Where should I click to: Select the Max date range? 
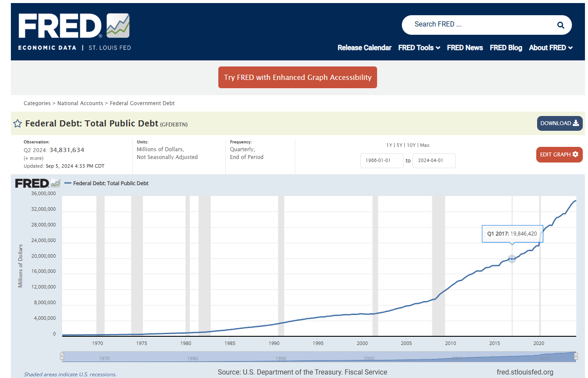click(x=425, y=145)
